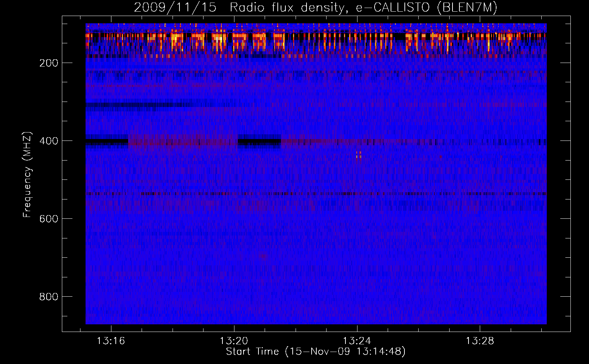Click the 600 frequency tick label
The image size is (589, 364).
pos(49,219)
